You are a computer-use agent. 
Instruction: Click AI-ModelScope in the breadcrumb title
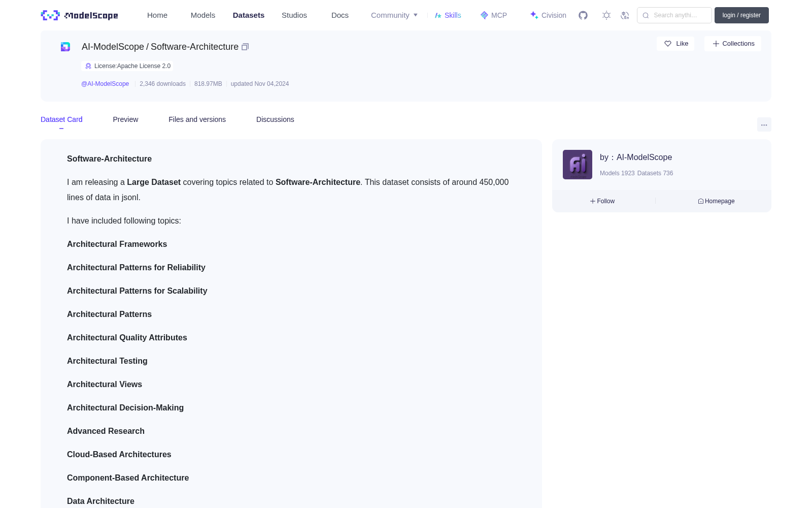point(113,47)
